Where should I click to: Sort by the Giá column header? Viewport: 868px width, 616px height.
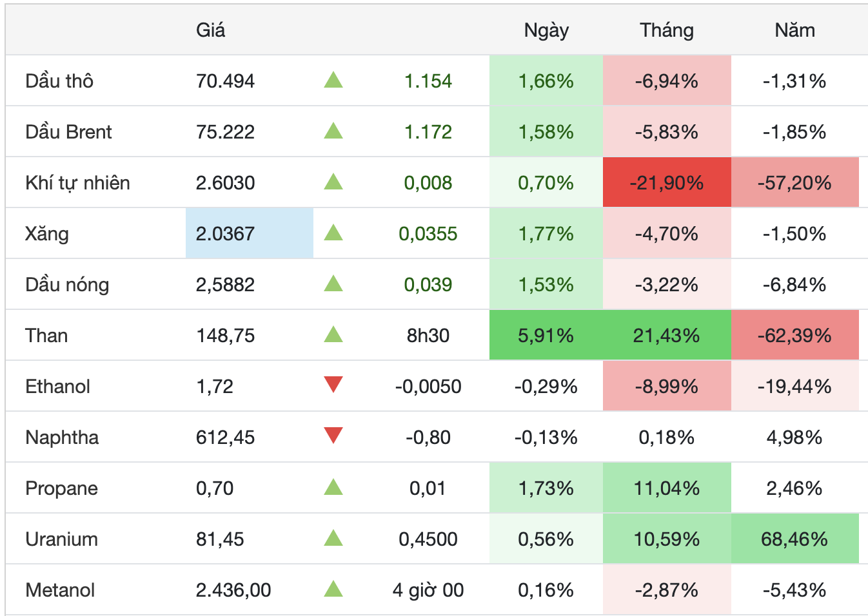[x=211, y=30]
